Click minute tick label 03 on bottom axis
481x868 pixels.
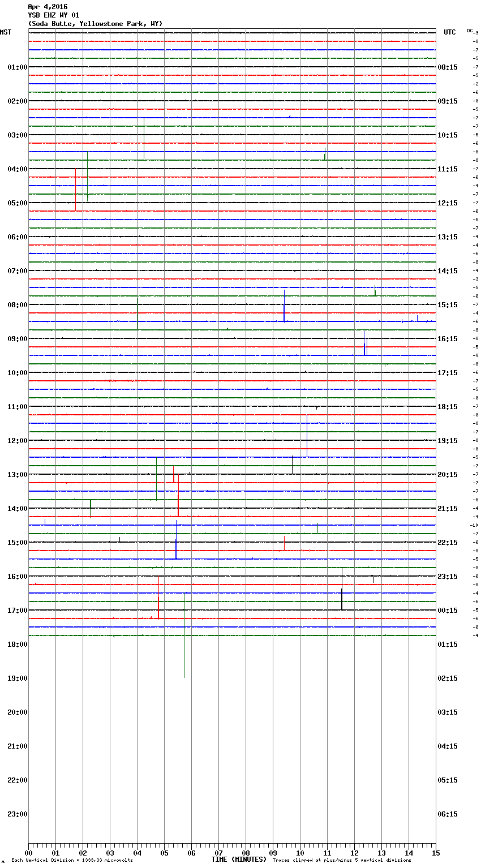[110, 853]
